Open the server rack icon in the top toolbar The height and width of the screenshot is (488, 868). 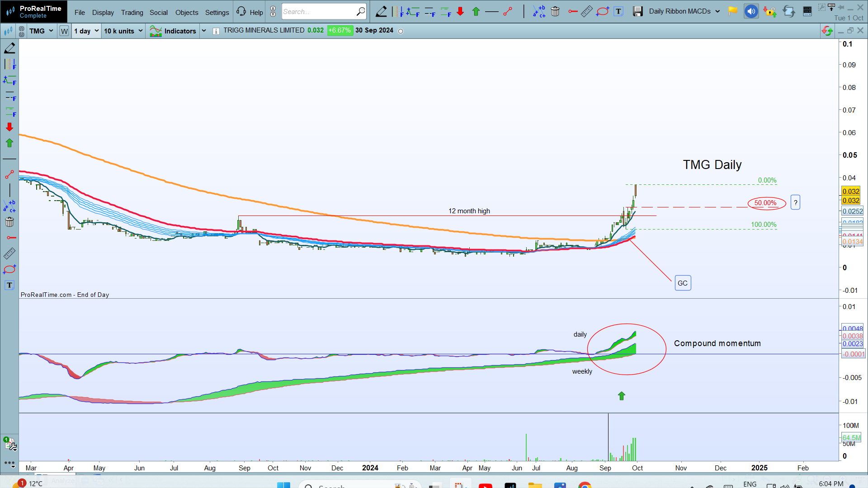click(807, 12)
